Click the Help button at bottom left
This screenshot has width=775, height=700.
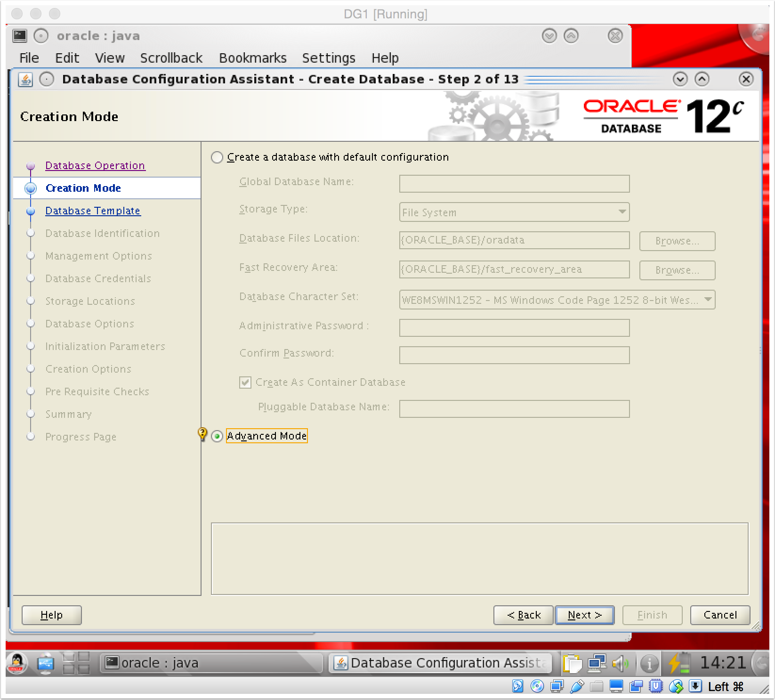(x=52, y=615)
